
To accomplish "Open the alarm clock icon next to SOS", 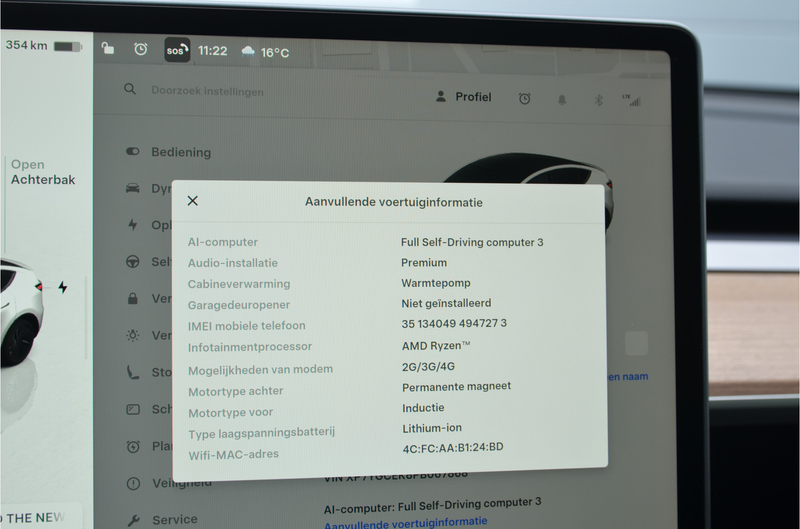I will 141,49.
